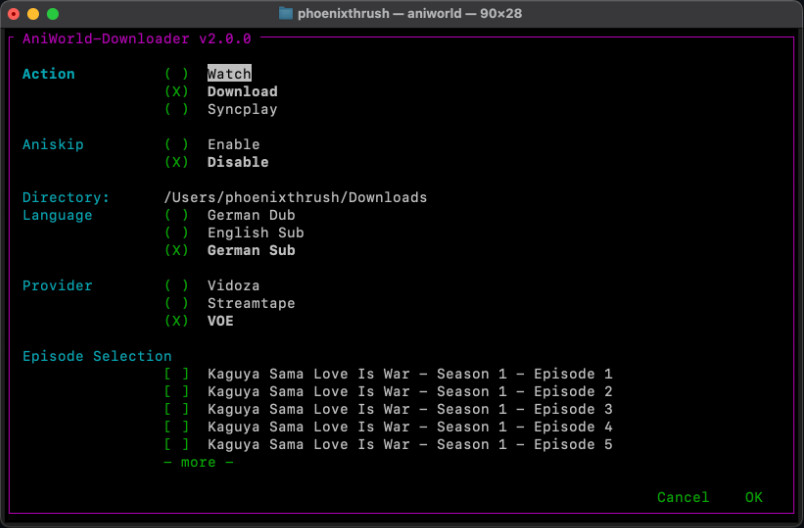Expand the episode list via more

(198, 462)
